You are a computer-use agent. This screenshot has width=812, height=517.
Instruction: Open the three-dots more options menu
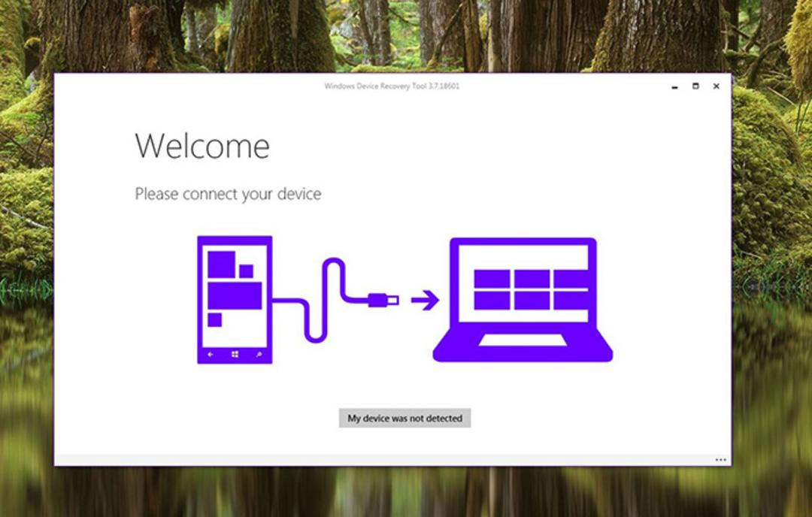720,460
